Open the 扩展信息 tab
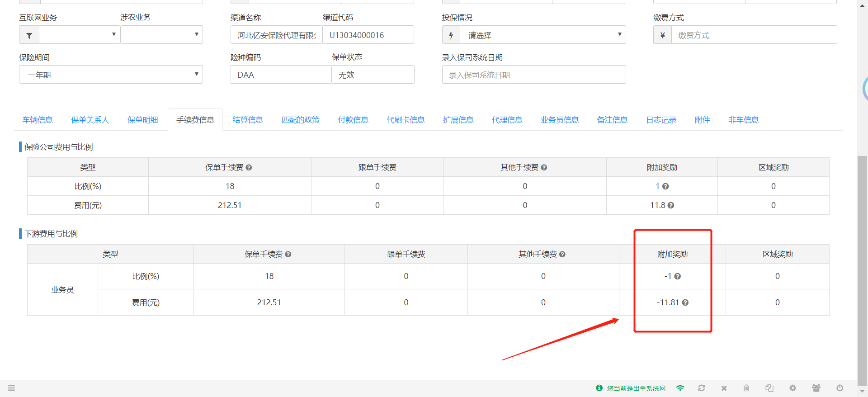 [x=458, y=120]
